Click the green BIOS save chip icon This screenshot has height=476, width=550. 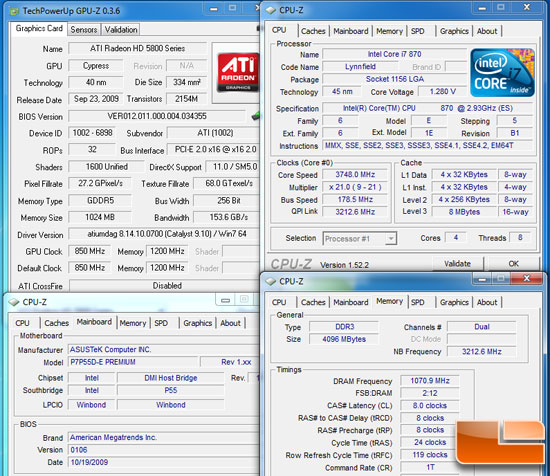point(256,116)
